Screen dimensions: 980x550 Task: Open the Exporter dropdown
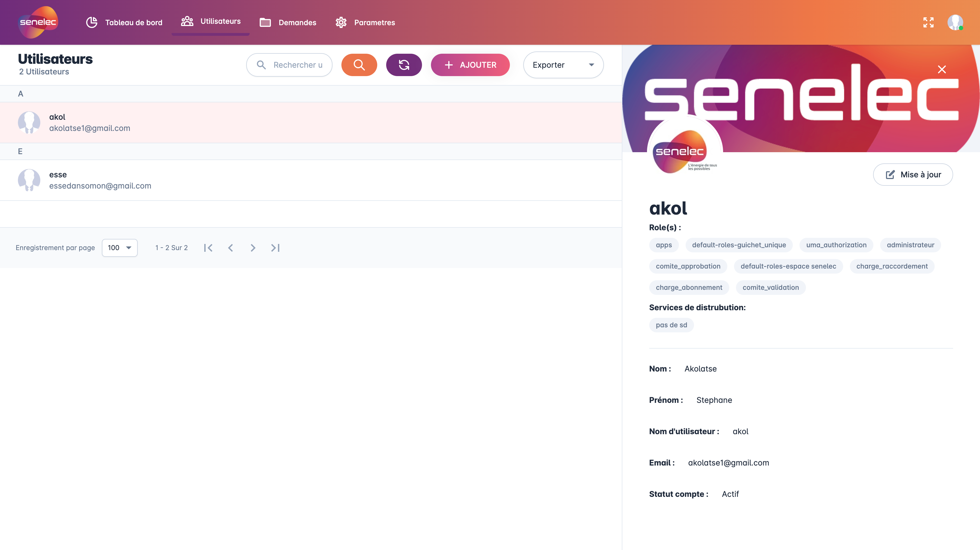click(563, 65)
